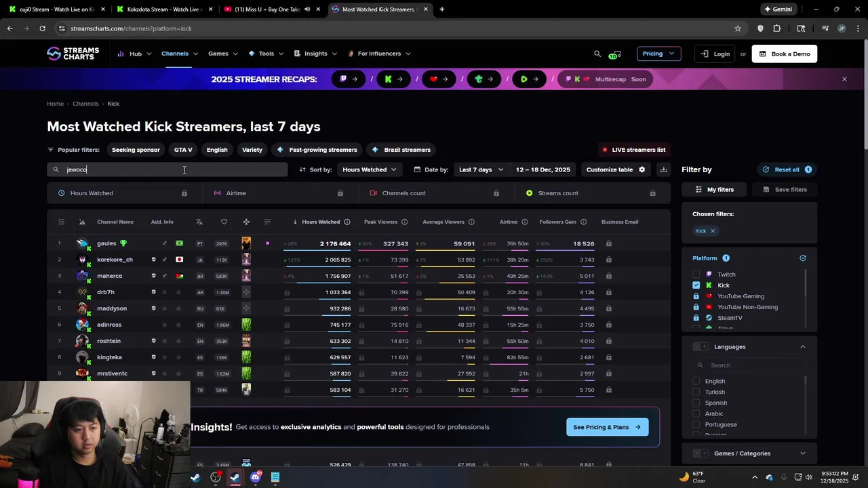Switch to the Kokzdota Stream browser tab
The width and height of the screenshot is (868, 488).
pos(164,9)
